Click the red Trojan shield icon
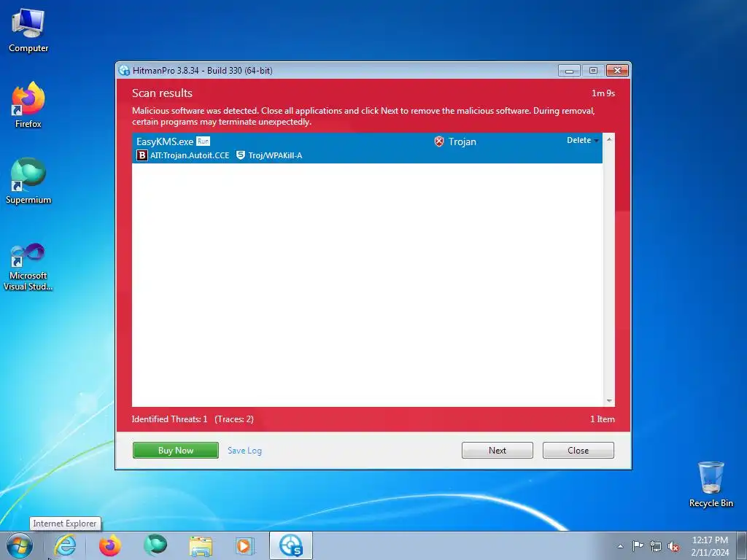This screenshot has height=560, width=747. point(438,141)
